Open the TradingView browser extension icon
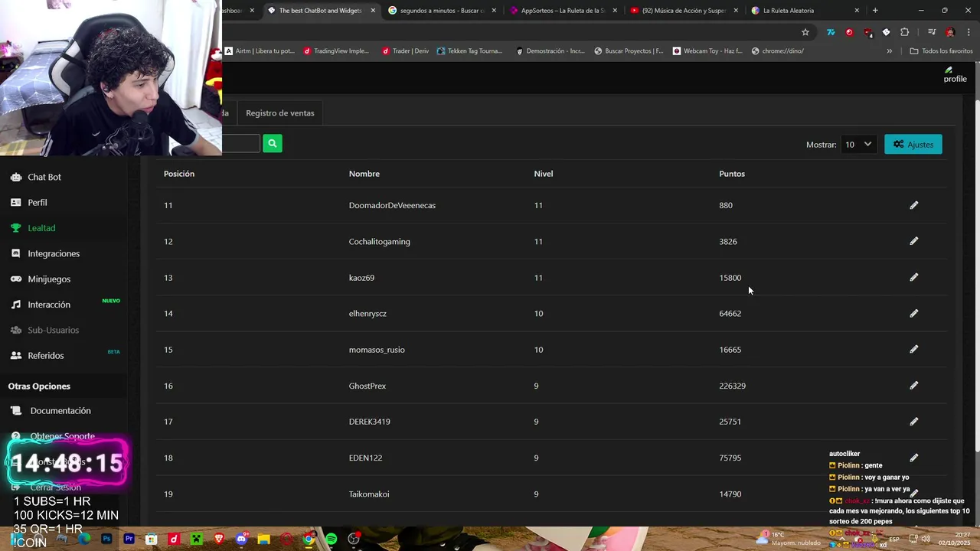Viewport: 980px width, 551px height. (831, 32)
